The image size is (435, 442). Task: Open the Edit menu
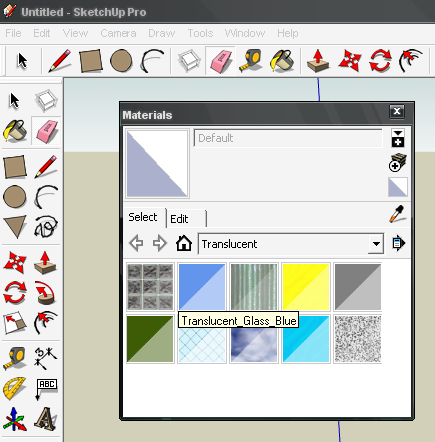(42, 33)
